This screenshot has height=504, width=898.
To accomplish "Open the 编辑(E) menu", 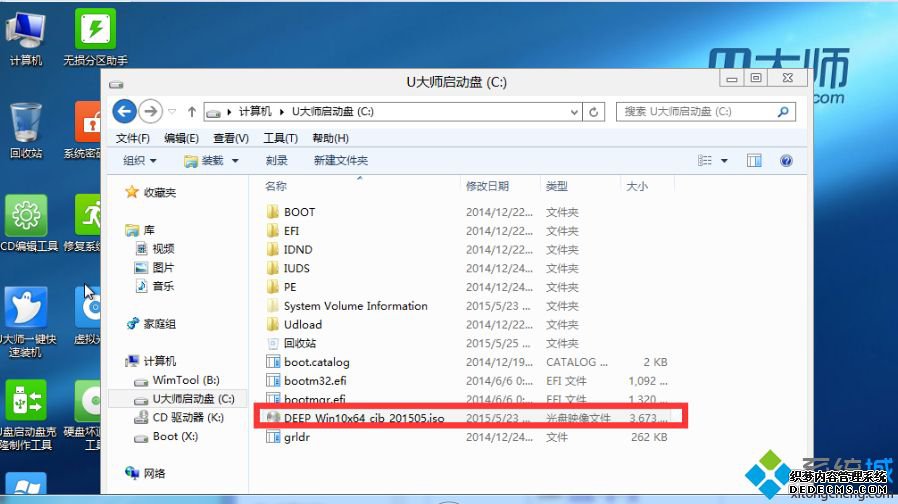I will (x=181, y=138).
